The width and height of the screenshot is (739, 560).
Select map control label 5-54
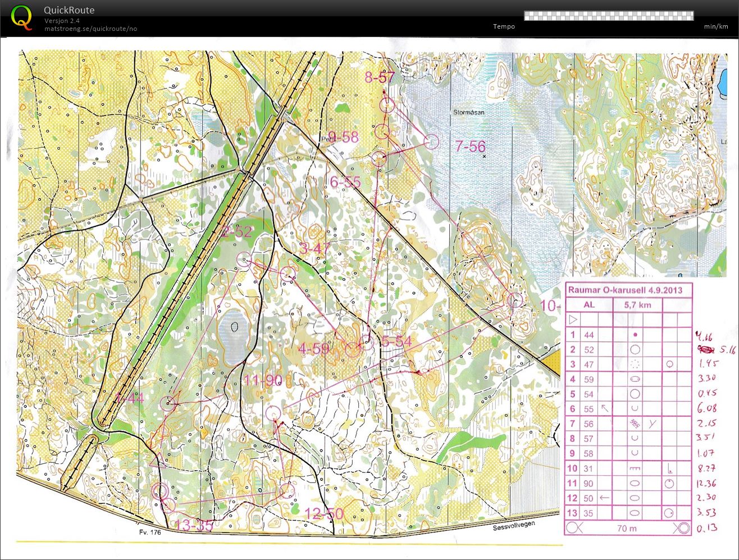coord(396,341)
